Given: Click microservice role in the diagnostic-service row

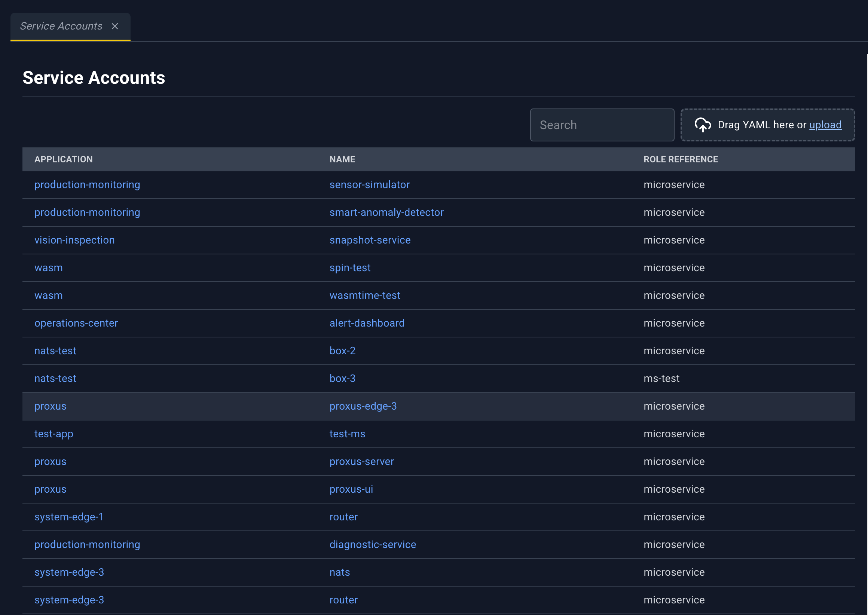Looking at the screenshot, I should [x=674, y=545].
